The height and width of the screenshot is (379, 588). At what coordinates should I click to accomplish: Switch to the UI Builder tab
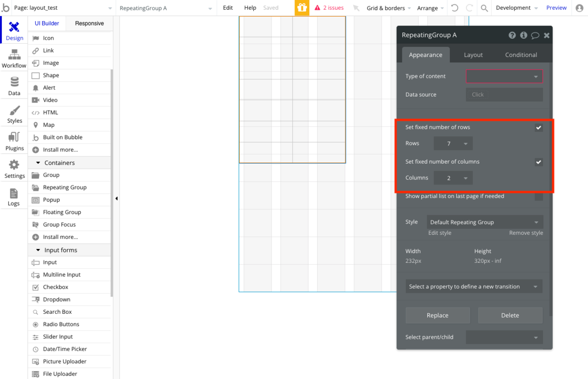(47, 24)
